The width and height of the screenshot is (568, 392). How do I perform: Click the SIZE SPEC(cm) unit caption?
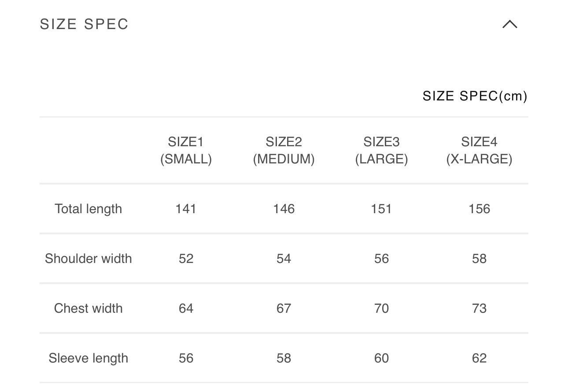point(475,96)
